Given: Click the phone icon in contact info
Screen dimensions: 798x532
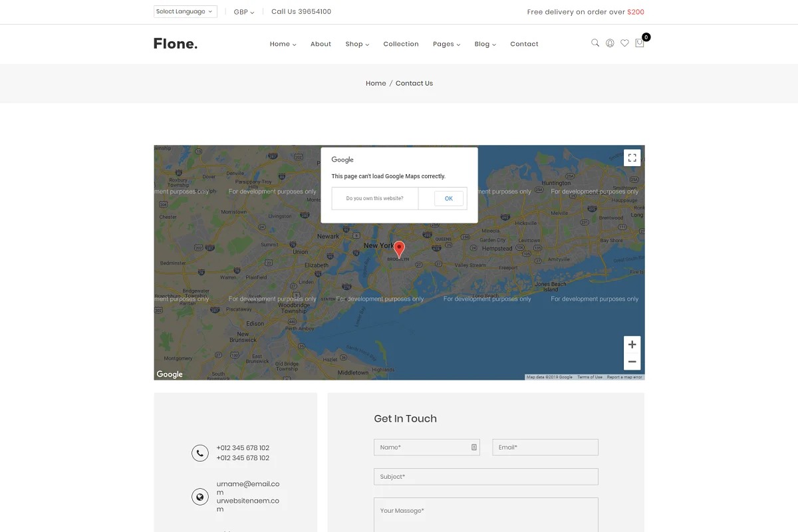Looking at the screenshot, I should pos(200,453).
